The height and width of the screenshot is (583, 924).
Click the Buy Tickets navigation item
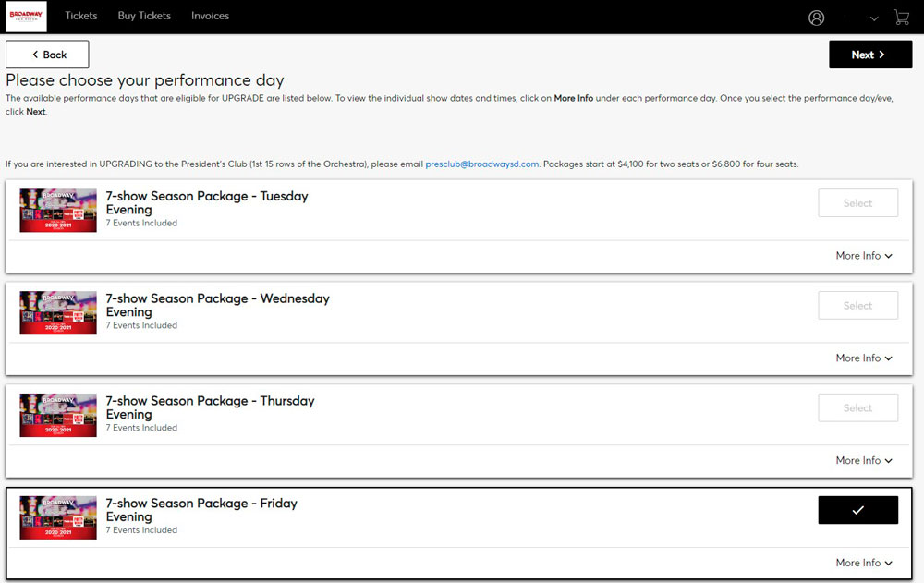144,16
